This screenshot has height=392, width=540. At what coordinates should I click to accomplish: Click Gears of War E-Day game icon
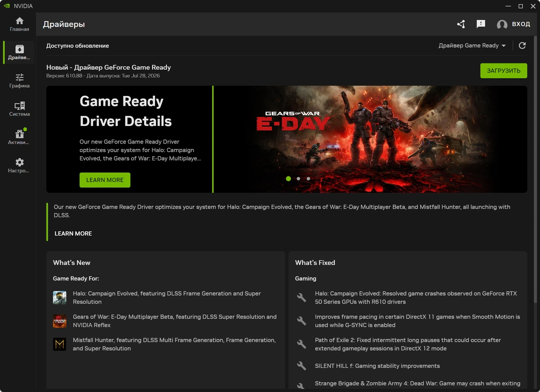click(59, 321)
